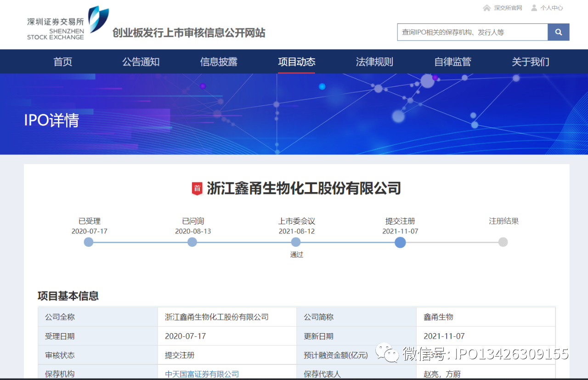Click the 通过 result under 上市委会议

point(297,255)
